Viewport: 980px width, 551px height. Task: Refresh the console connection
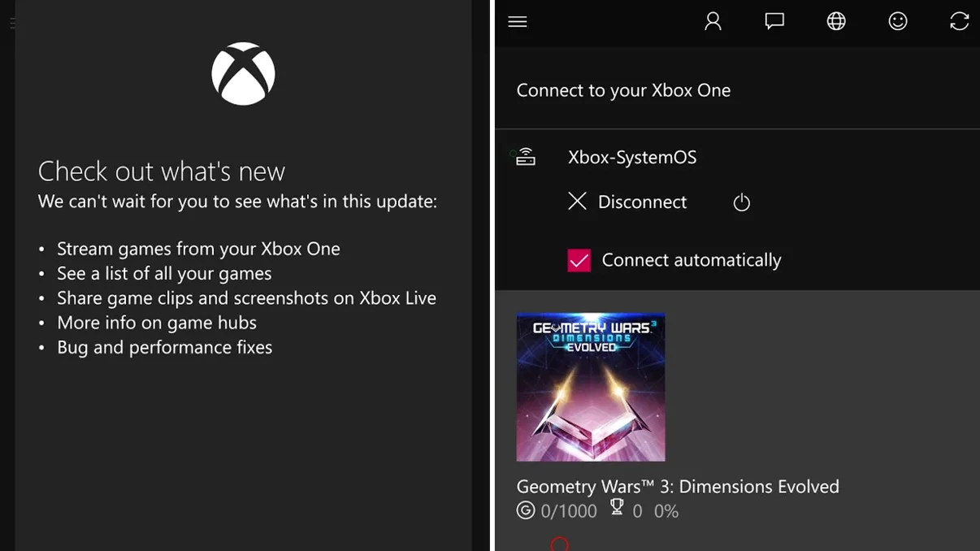click(x=960, y=21)
